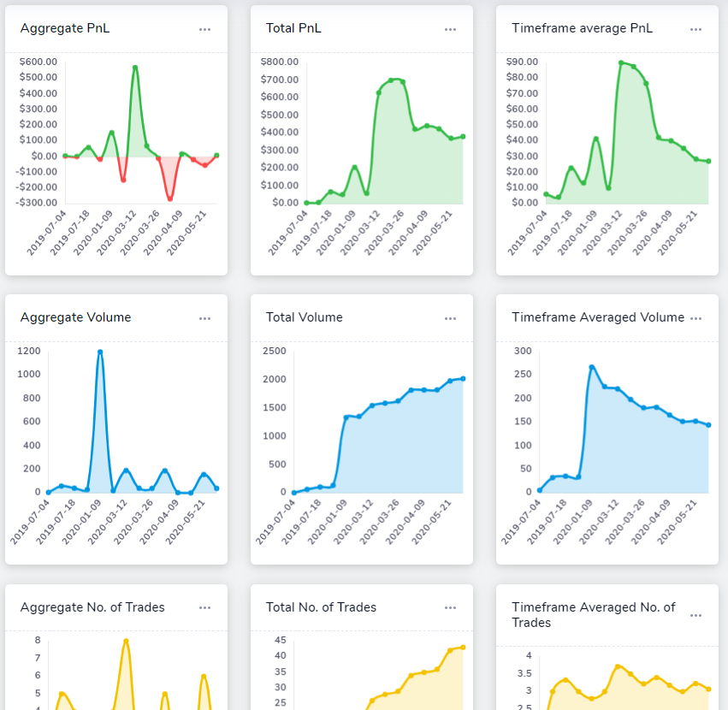Viewport: 728px width, 710px height.
Task: Open the Aggregate PnL card options menu
Action: click(x=204, y=29)
